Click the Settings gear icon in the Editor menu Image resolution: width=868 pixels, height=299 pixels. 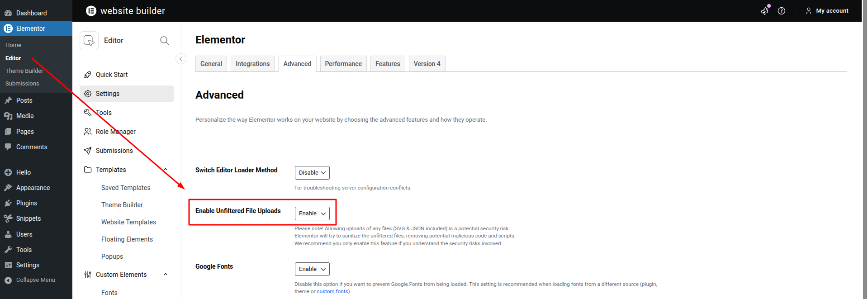(88, 94)
